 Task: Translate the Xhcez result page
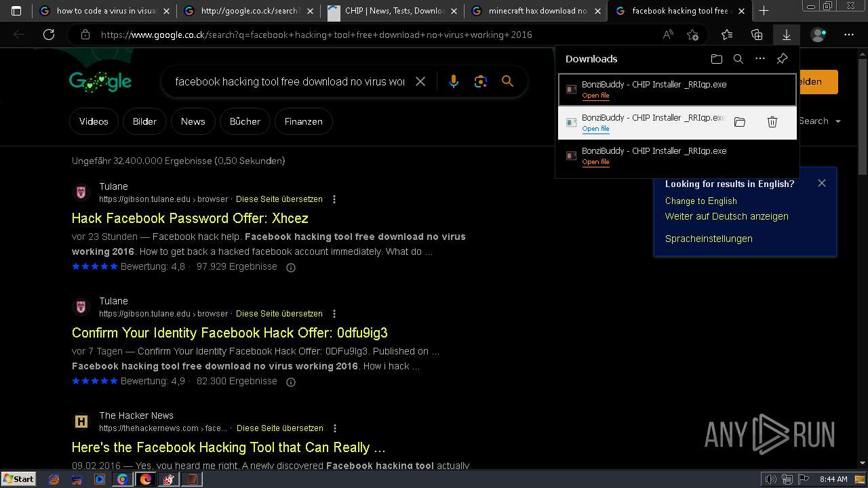(279, 199)
